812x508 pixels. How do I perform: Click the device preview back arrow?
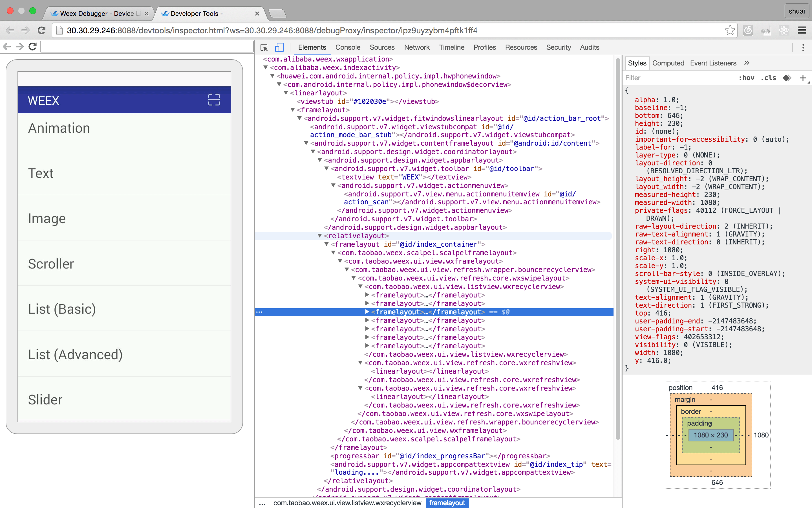(x=7, y=46)
